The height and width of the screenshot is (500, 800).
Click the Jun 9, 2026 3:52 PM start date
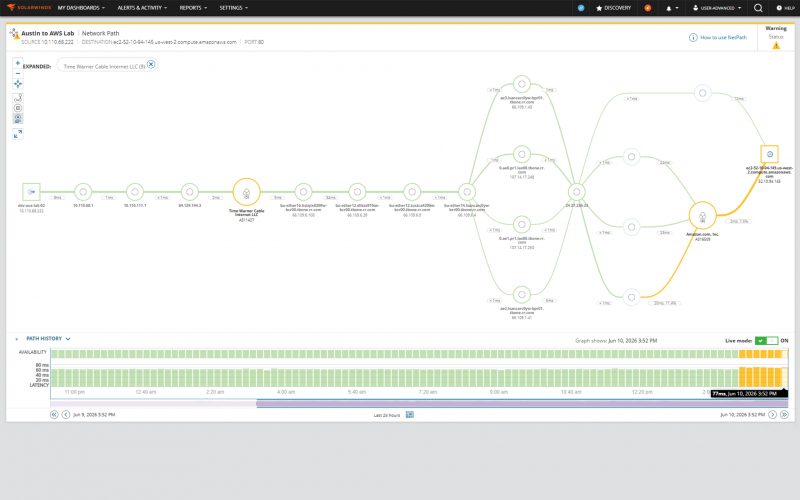tap(94, 415)
